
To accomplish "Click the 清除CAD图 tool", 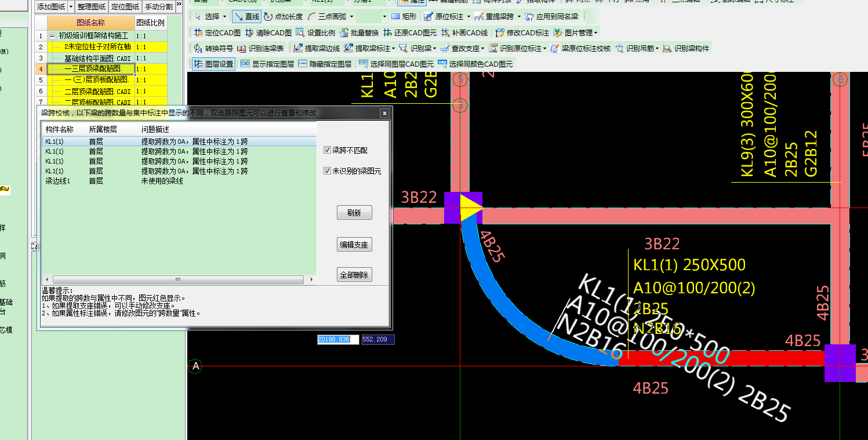I will point(268,33).
